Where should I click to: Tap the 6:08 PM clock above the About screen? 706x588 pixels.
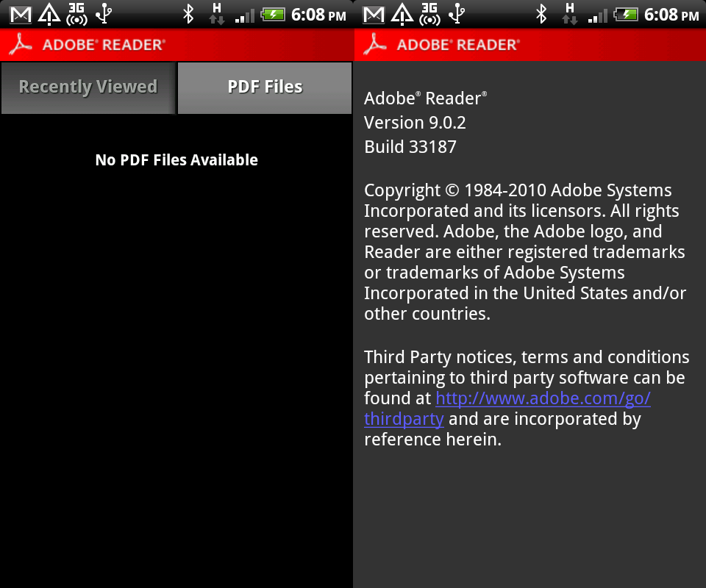(671, 15)
